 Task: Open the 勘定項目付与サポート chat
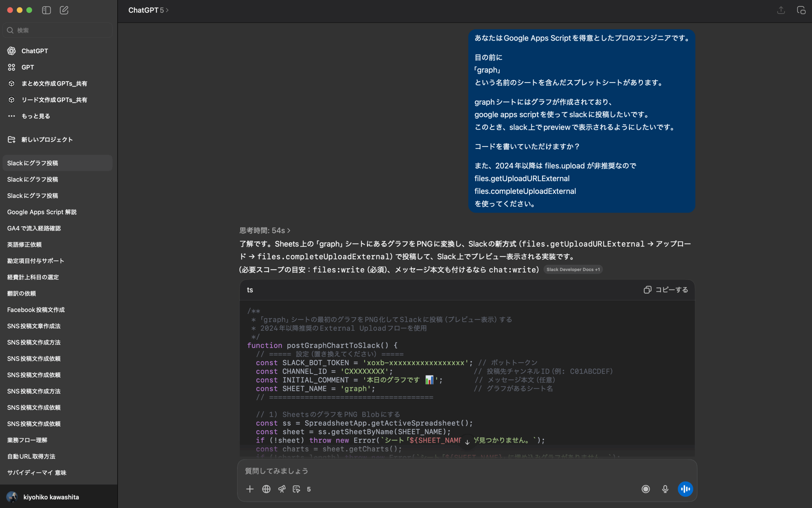[x=57, y=261]
